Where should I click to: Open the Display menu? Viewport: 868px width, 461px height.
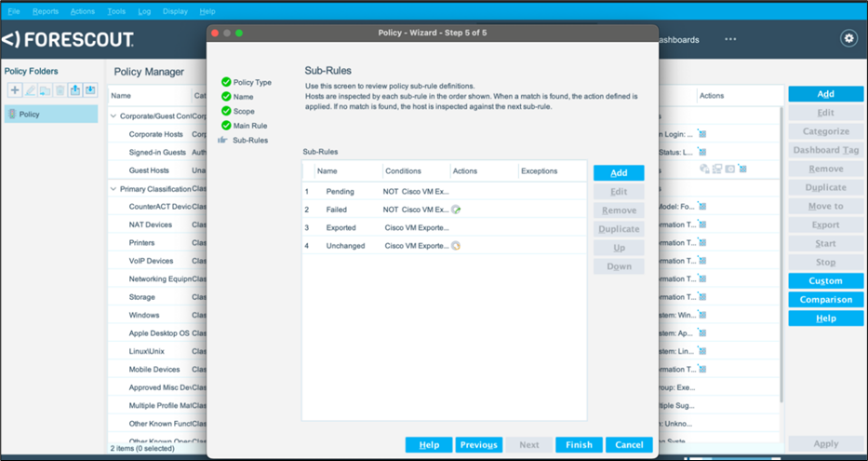click(x=175, y=11)
